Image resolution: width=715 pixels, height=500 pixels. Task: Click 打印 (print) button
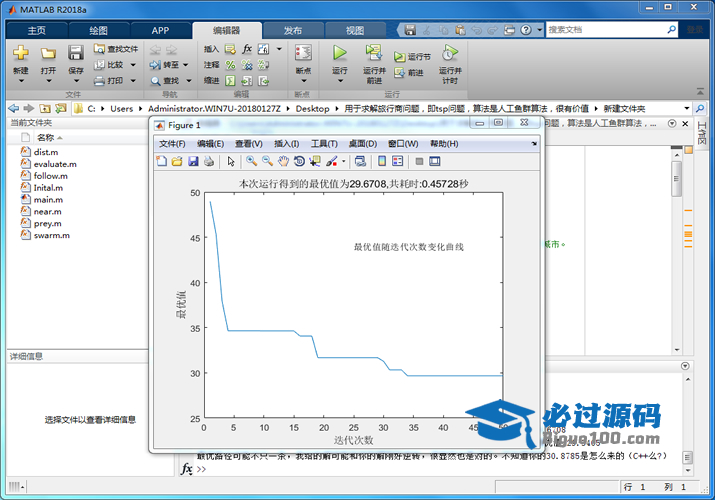[x=109, y=81]
